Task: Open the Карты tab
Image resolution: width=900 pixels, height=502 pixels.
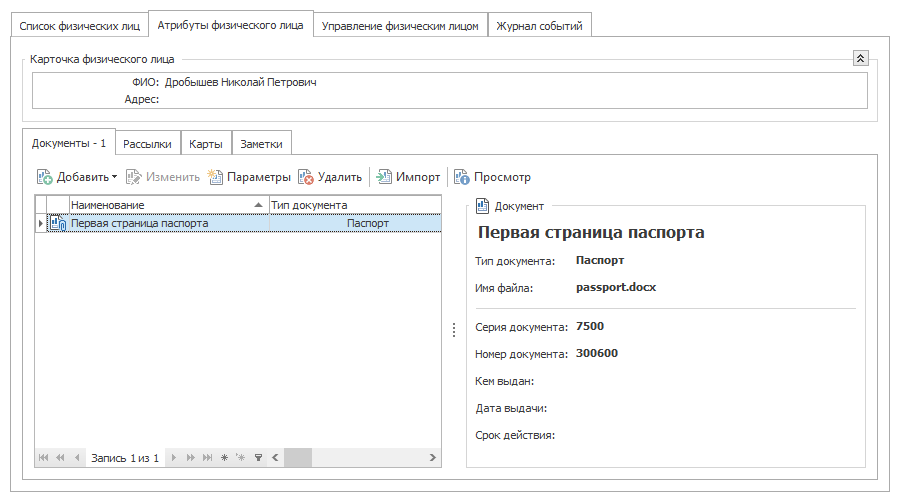Action: click(206, 144)
